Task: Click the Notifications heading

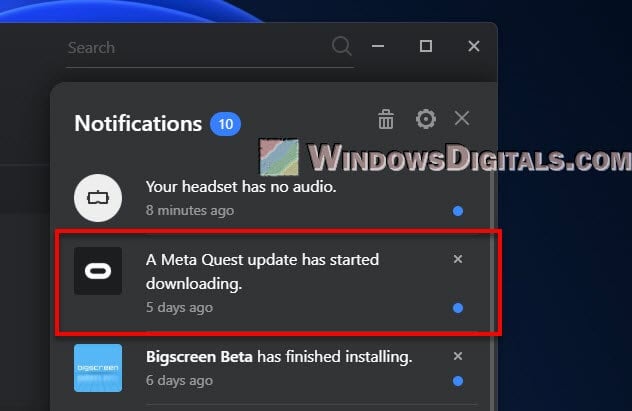Action: [138, 123]
